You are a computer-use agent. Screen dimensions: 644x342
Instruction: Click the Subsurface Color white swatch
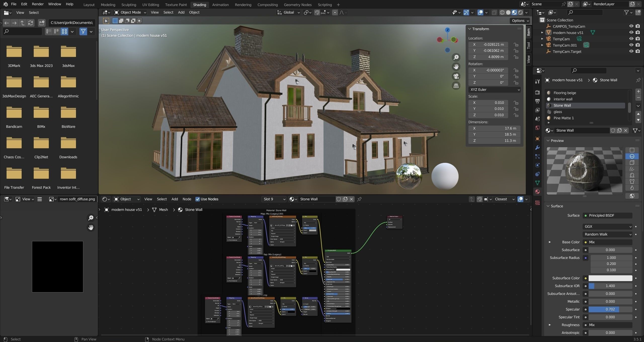[610, 278]
